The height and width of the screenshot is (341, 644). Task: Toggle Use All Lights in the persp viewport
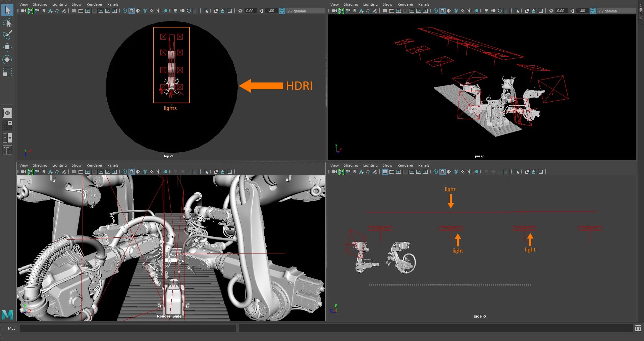pos(469,10)
